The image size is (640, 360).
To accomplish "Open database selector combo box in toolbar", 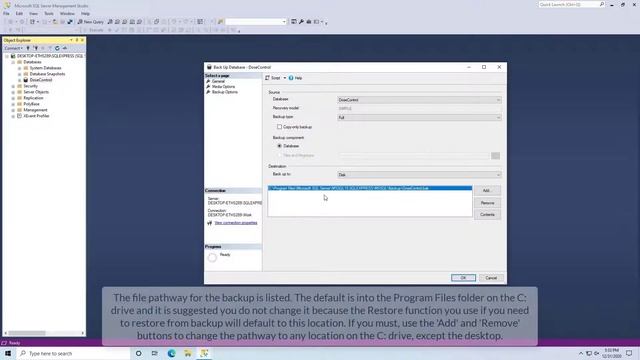I will (256, 22).
